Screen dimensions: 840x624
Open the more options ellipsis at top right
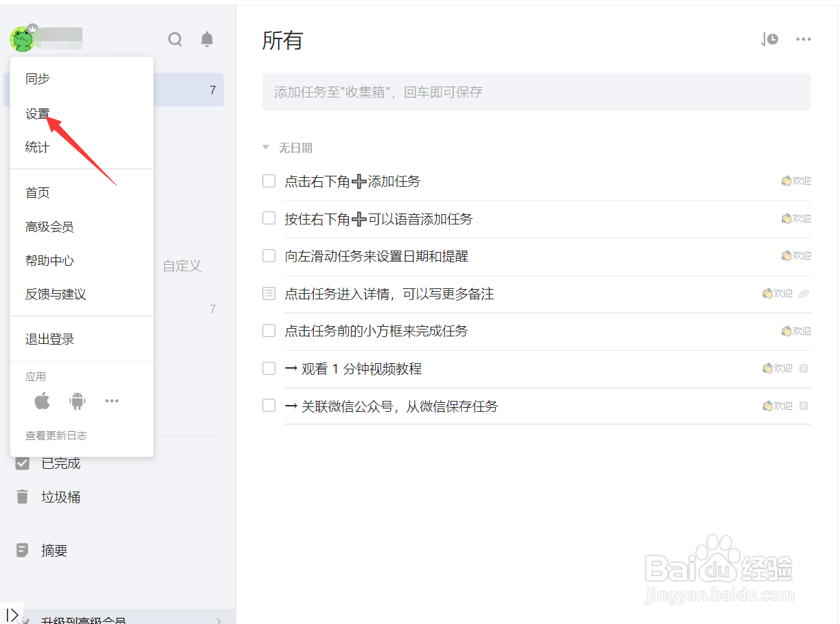pos(804,39)
